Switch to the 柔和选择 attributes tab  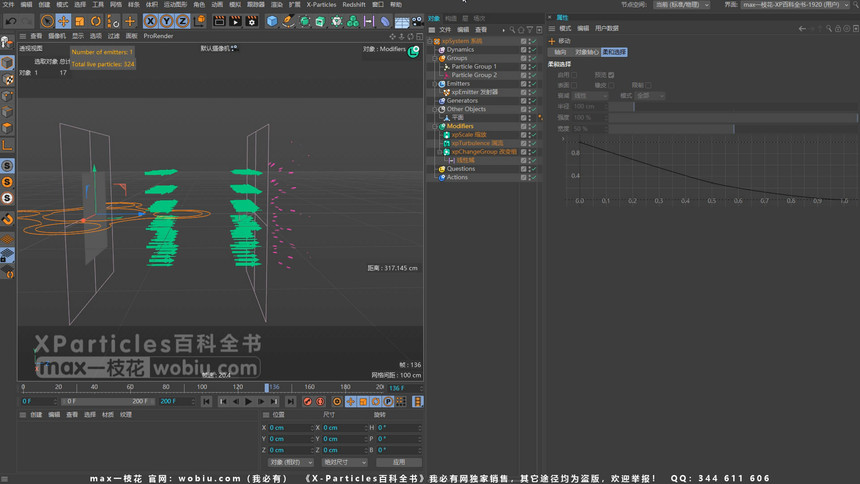614,52
